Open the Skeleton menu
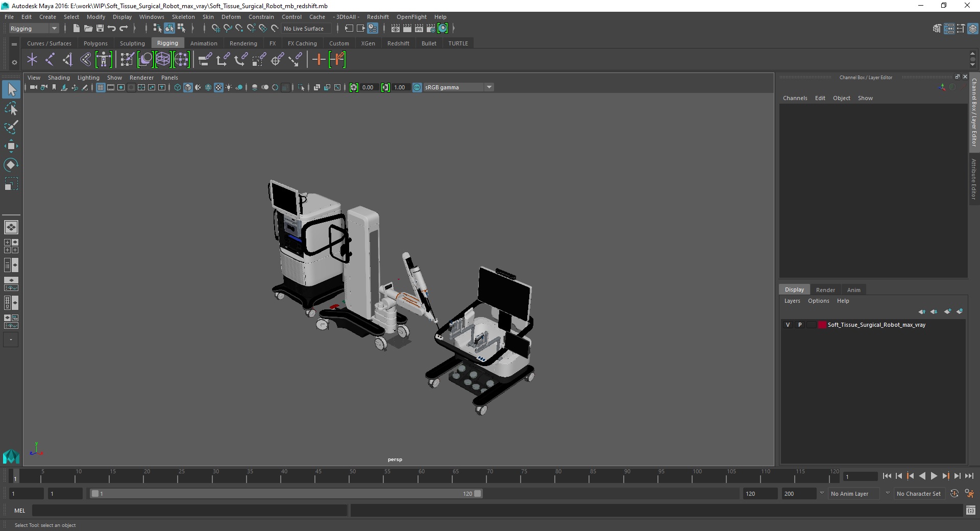The width and height of the screenshot is (980, 531). [x=183, y=17]
